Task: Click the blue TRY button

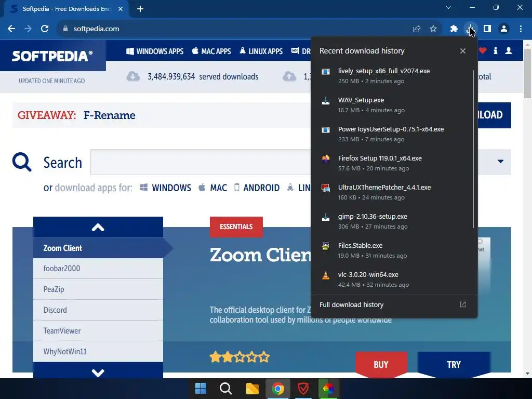Action: (454, 364)
